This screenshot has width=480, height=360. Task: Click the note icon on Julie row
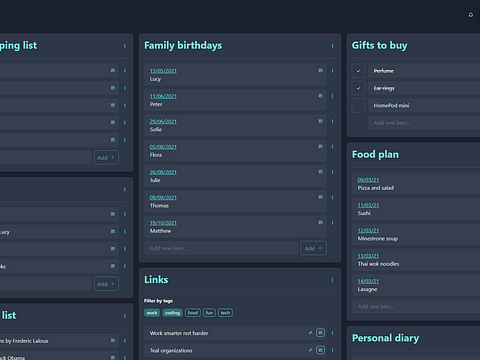[x=320, y=172]
